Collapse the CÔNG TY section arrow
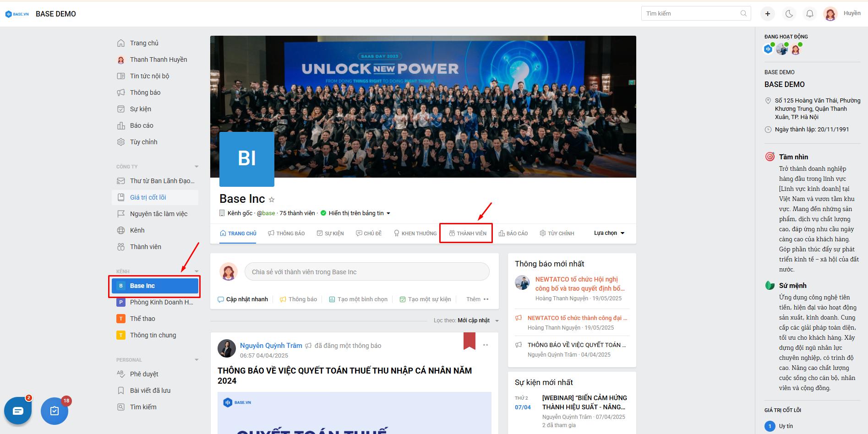 (x=197, y=167)
